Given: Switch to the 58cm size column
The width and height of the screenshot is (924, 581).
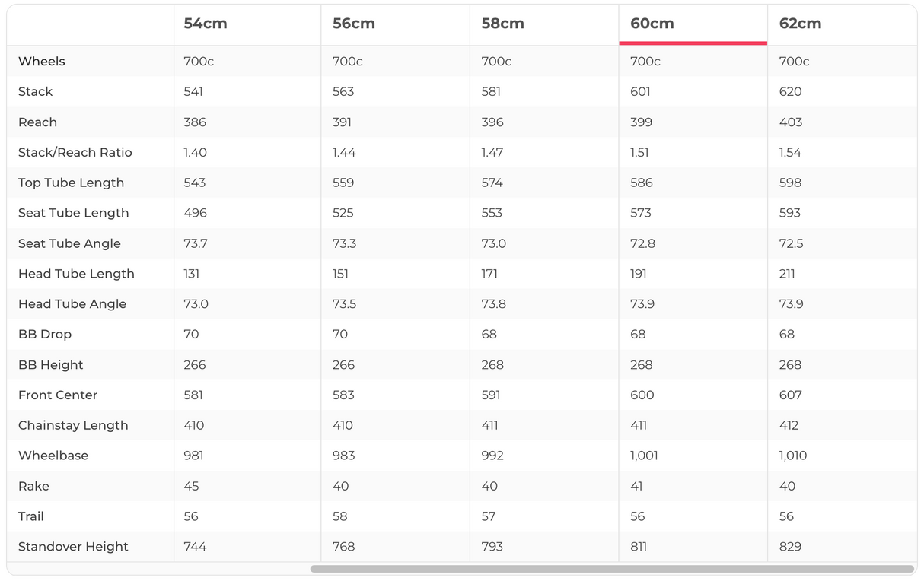Looking at the screenshot, I should [x=502, y=24].
